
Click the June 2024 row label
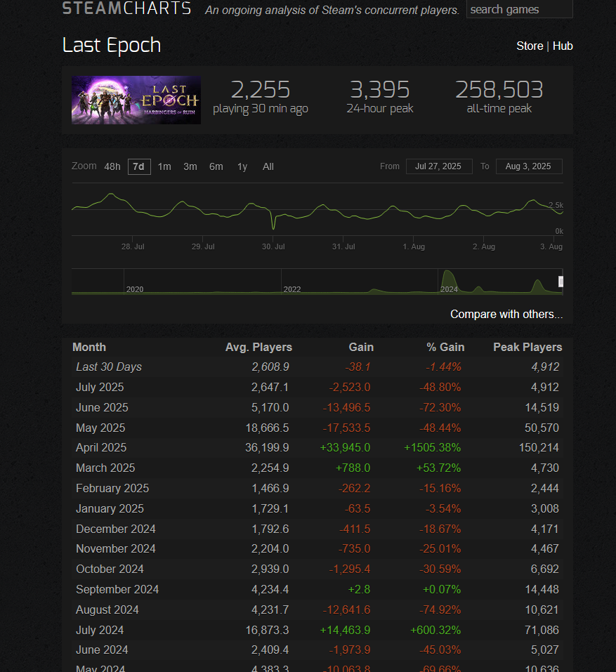pyautogui.click(x=102, y=650)
